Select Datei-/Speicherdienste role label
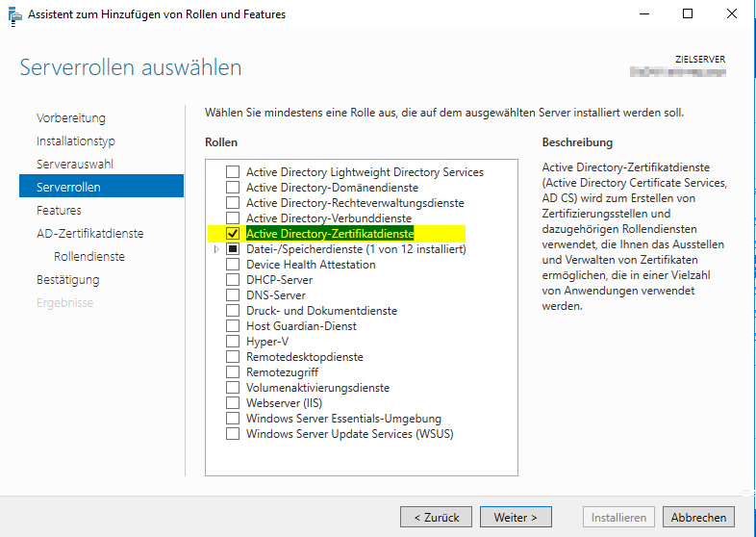 (356, 249)
